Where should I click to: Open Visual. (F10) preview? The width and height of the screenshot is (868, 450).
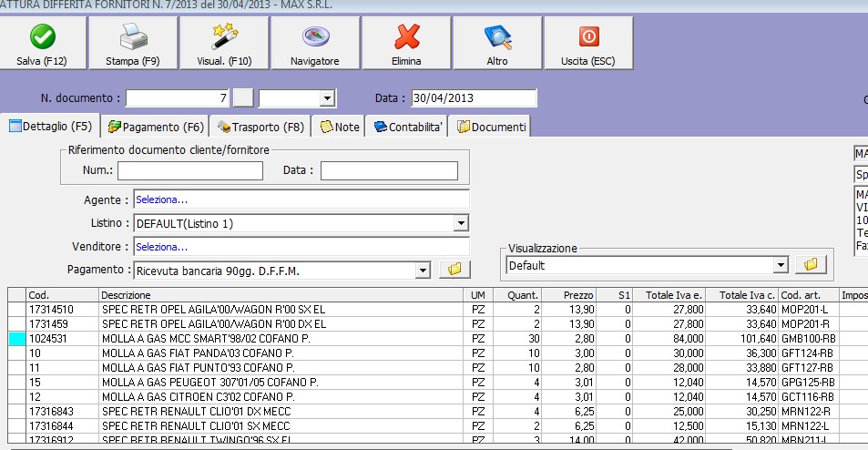pyautogui.click(x=224, y=44)
